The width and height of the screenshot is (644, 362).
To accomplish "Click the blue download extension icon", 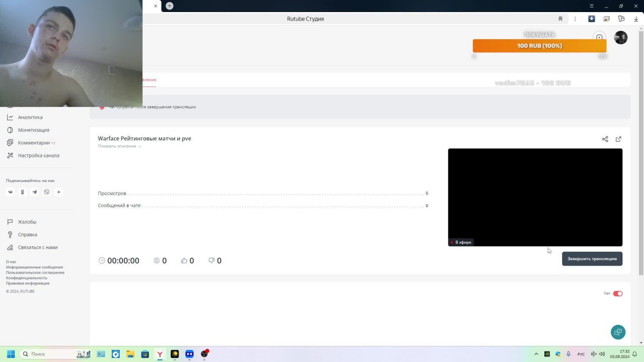I will coord(592,19).
